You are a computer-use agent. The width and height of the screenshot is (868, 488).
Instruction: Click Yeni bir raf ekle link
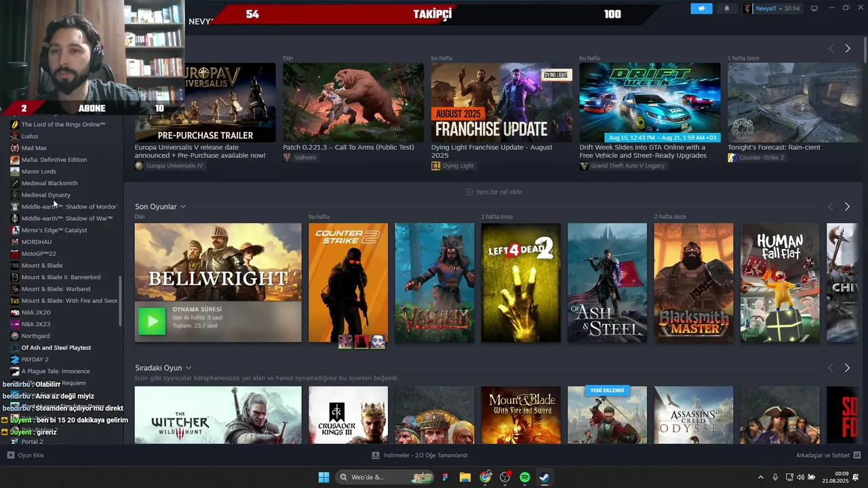click(494, 192)
